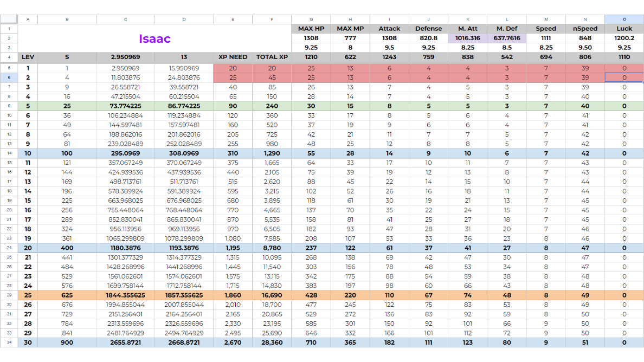The image size is (644, 362).
Task: Select the MAX HP header cell
Action: tap(311, 29)
